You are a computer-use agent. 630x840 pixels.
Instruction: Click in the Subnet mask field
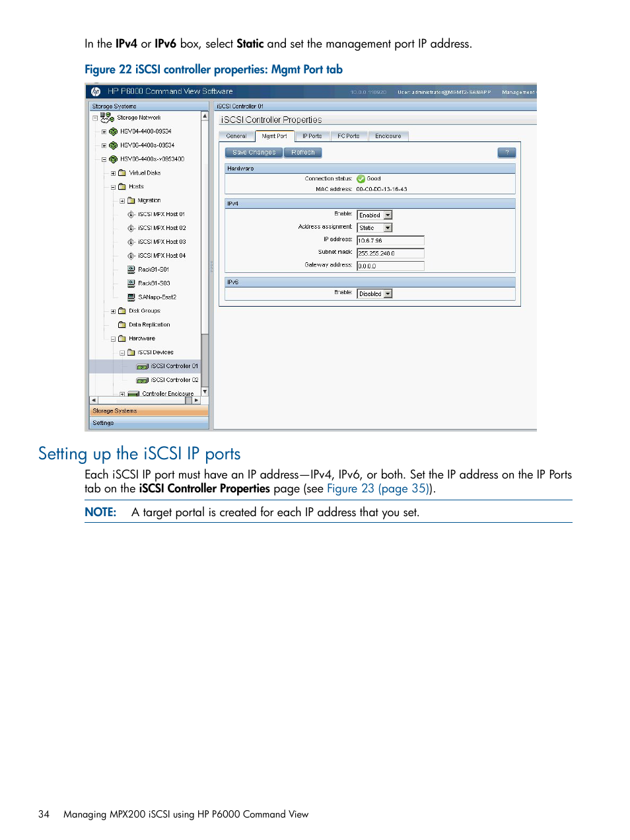point(390,253)
